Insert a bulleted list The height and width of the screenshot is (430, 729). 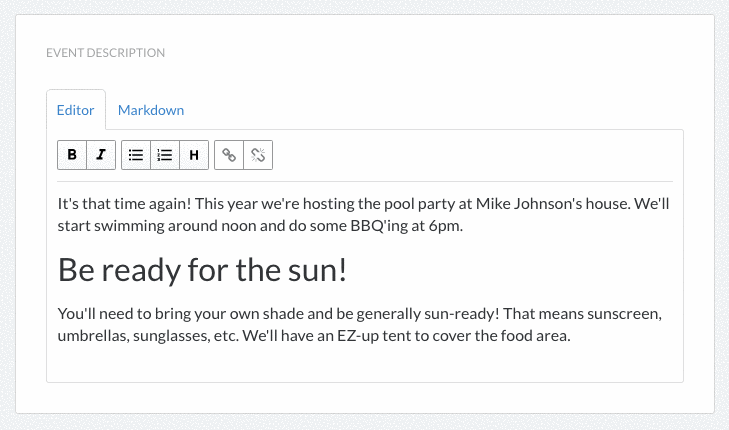click(136, 155)
